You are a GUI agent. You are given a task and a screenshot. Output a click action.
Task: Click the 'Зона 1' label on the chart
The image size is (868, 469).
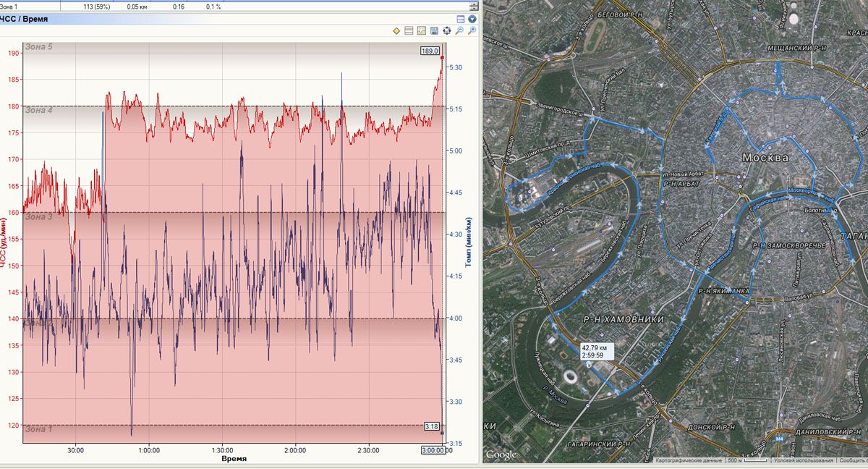39,429
